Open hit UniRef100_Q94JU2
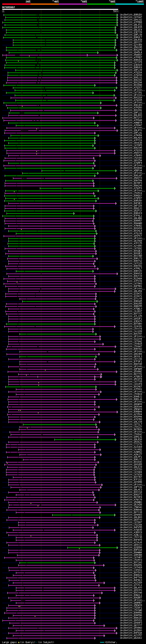Viewport: 146px width, 644px height. pyautogui.click(x=131, y=20)
